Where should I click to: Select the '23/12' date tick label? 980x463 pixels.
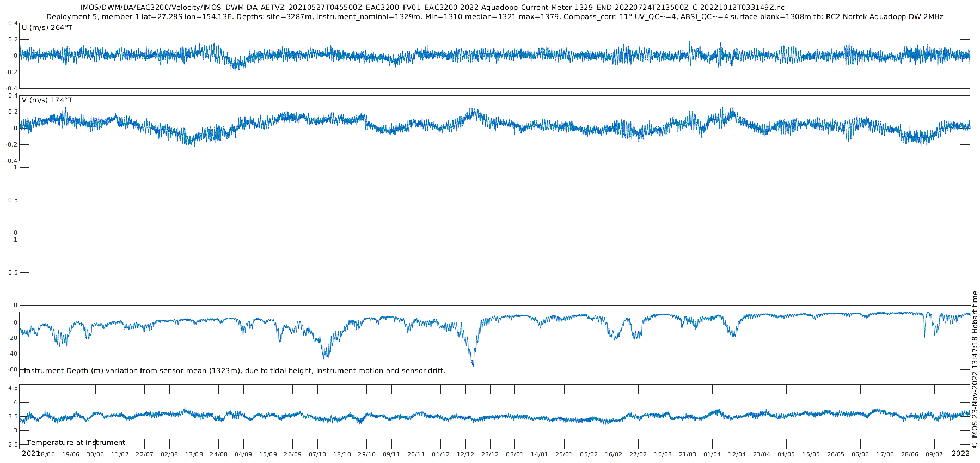tap(490, 454)
